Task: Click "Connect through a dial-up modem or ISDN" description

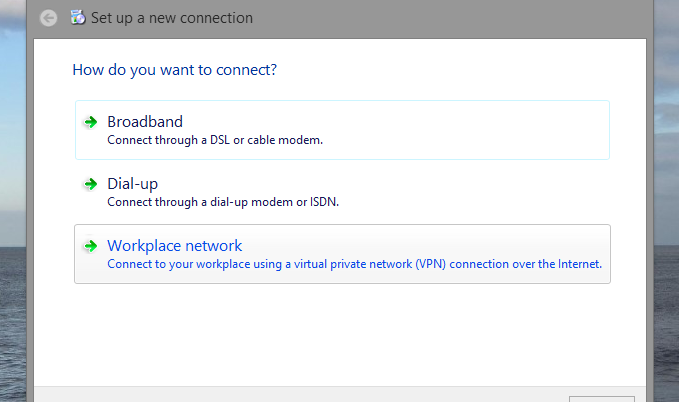Action: [x=223, y=202]
